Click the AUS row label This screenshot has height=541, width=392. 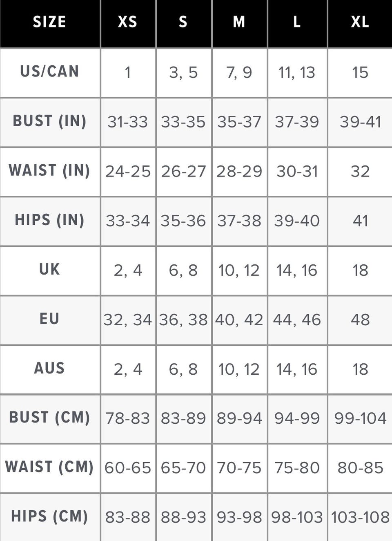50,369
